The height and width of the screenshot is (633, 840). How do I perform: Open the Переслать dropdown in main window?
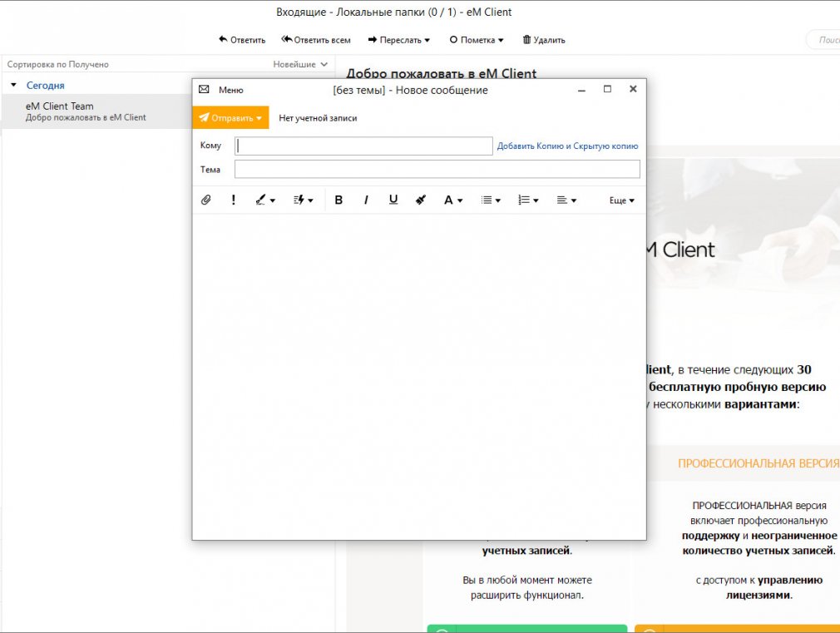(x=399, y=40)
